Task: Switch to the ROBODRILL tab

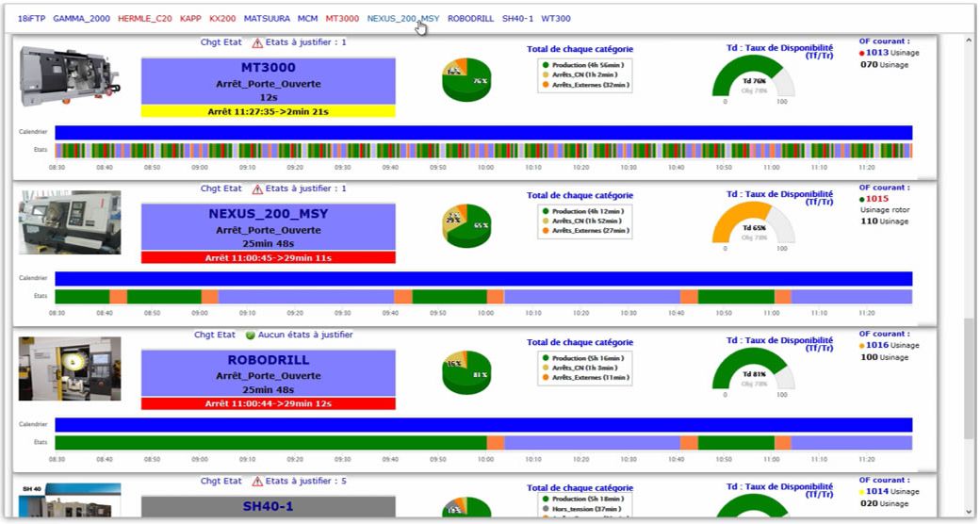Action: pyautogui.click(x=470, y=18)
